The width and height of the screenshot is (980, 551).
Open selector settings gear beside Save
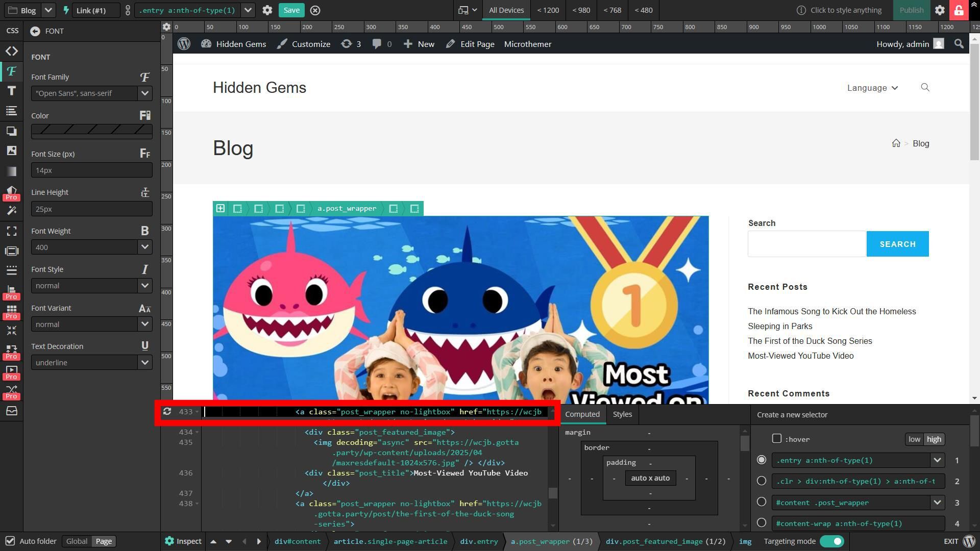[x=267, y=10]
